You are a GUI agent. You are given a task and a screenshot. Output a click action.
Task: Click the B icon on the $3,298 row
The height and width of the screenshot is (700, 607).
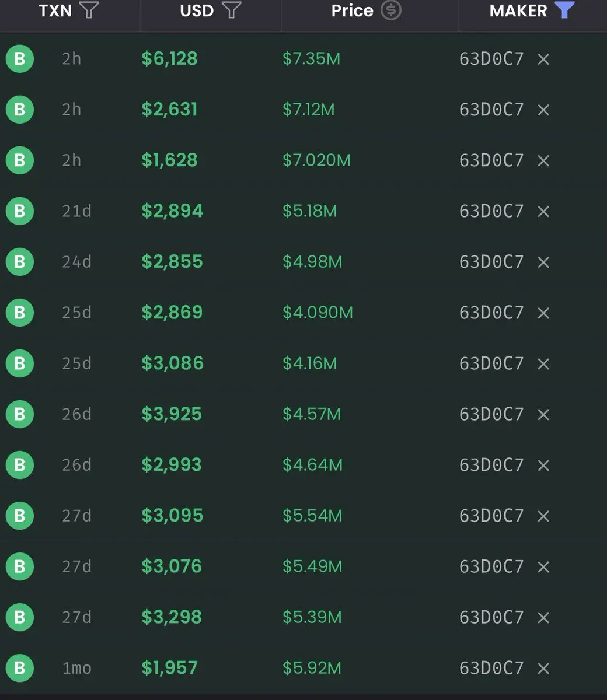pos(20,617)
